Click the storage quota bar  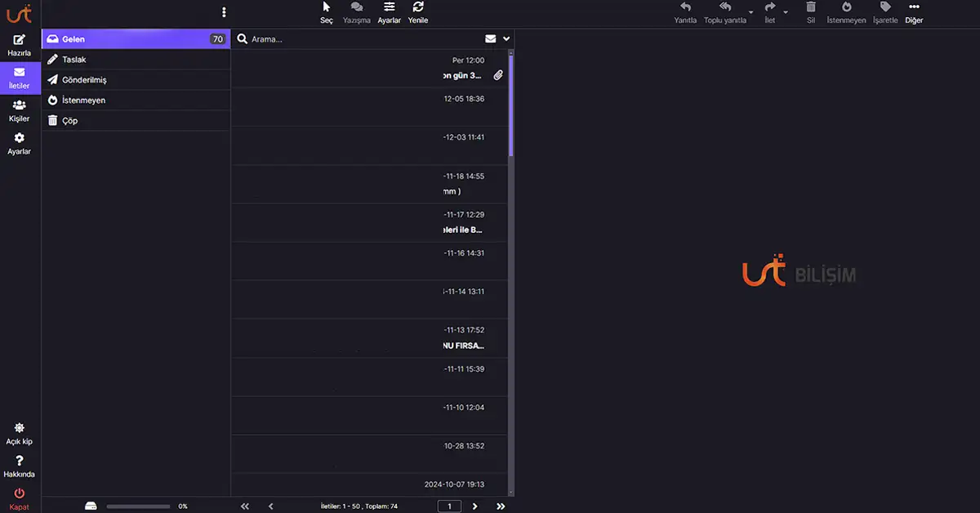point(139,506)
